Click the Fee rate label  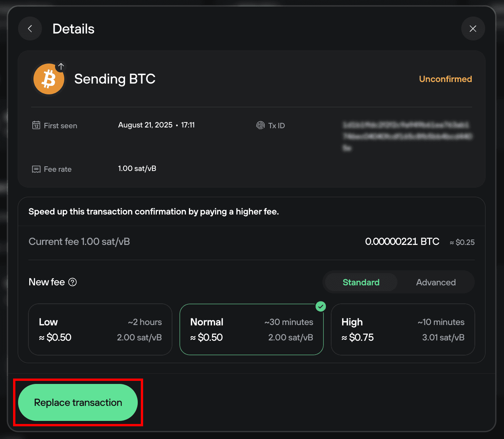(x=58, y=169)
